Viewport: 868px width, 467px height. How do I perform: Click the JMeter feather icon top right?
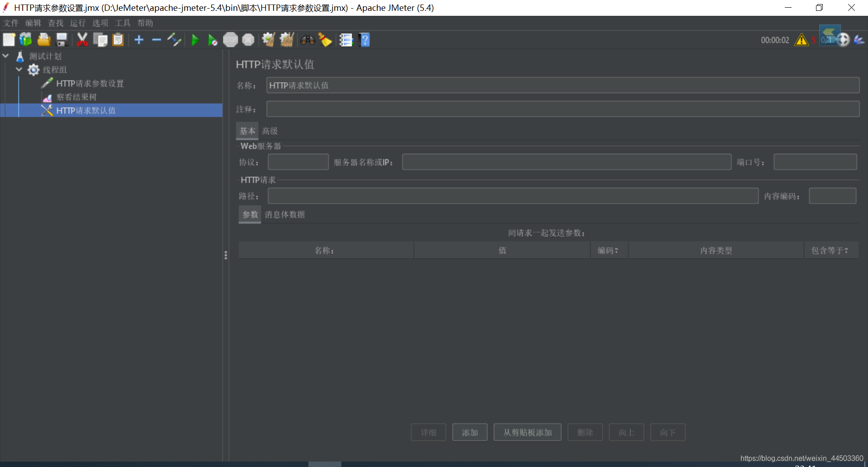tap(859, 40)
